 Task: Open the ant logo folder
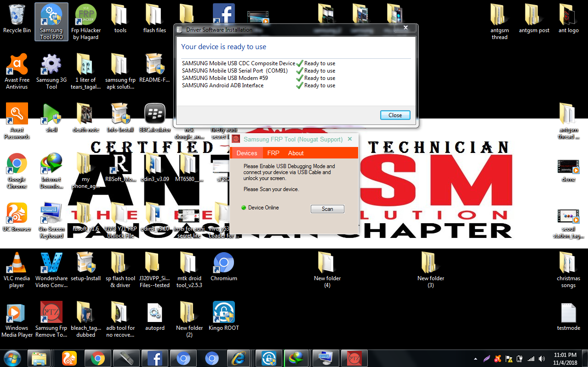(569, 19)
